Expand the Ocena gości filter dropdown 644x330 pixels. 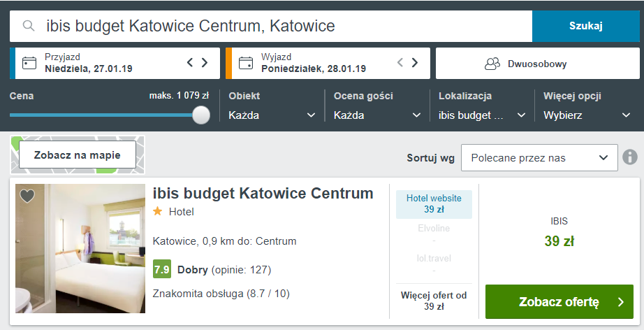377,115
